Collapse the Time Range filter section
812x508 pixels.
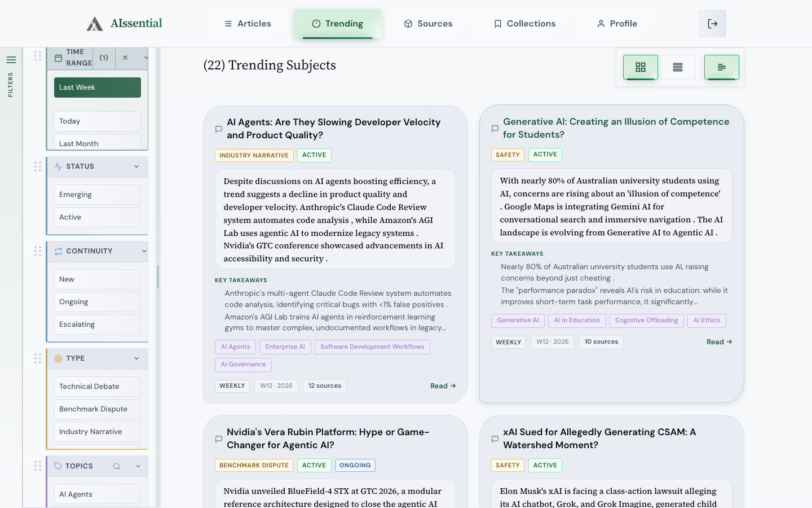click(145, 58)
